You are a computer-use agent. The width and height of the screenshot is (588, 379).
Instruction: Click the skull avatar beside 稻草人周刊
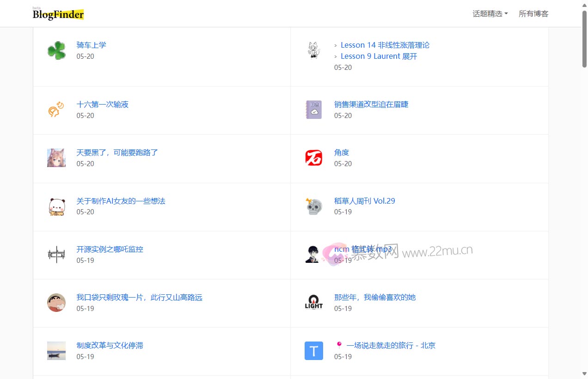pos(314,206)
